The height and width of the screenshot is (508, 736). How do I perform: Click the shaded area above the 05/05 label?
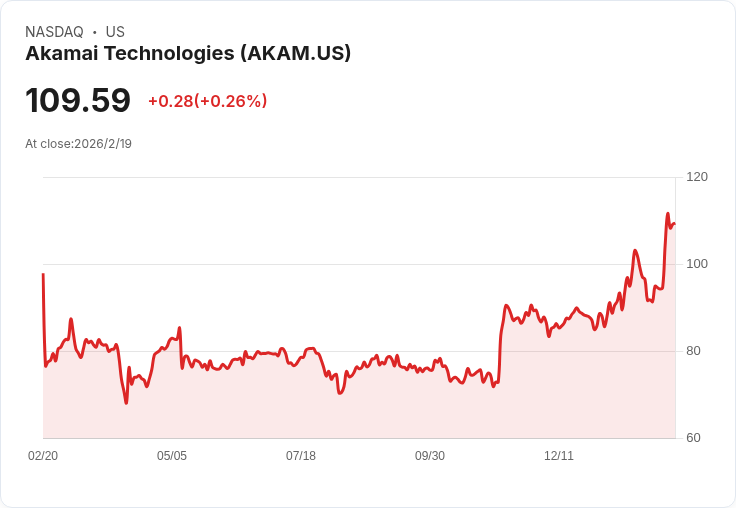coord(172,400)
